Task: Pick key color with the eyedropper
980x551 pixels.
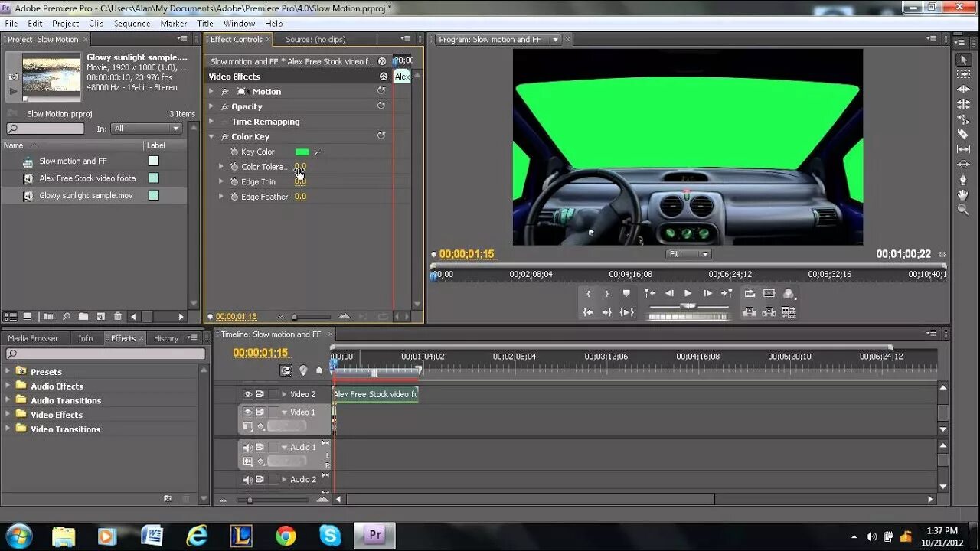Action: click(317, 152)
